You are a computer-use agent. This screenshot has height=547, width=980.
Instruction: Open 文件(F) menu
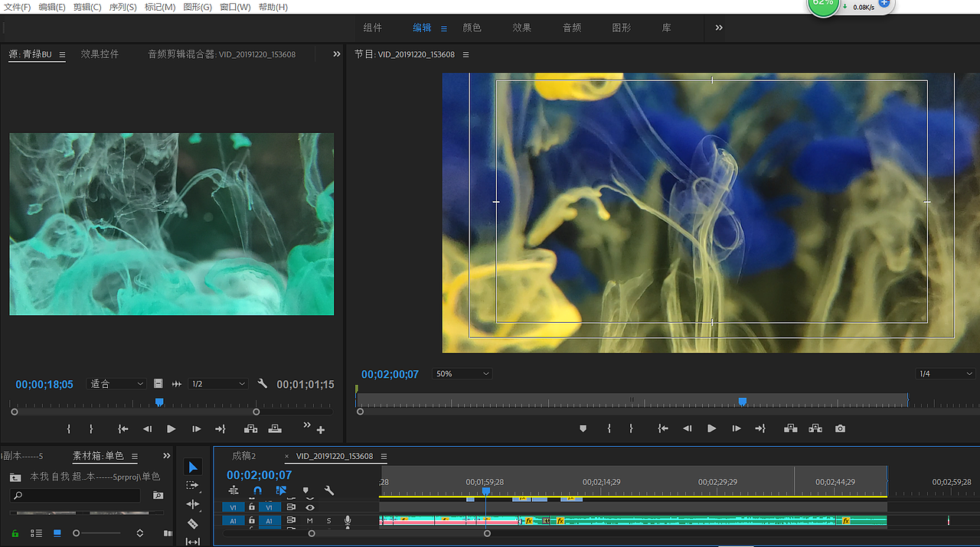click(x=18, y=7)
